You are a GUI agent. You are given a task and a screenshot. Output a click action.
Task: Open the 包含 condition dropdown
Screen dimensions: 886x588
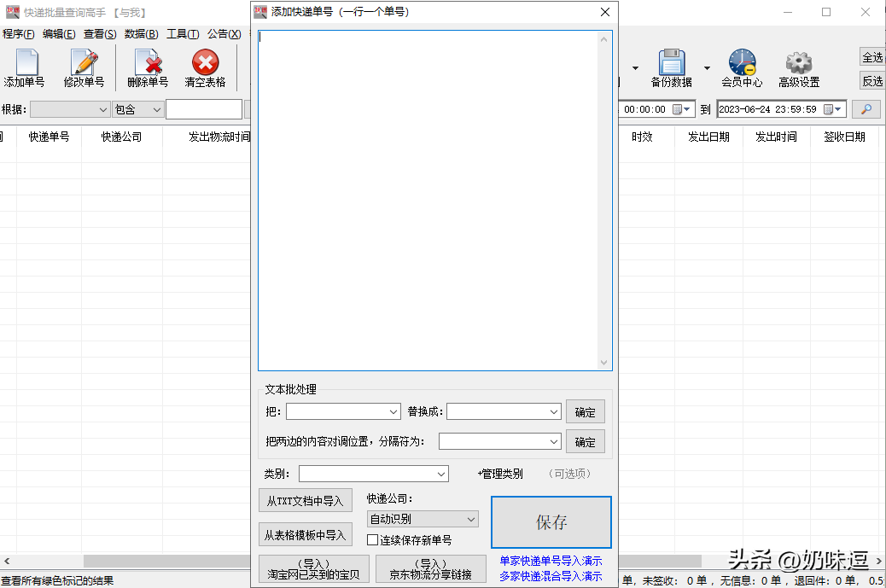(x=157, y=109)
